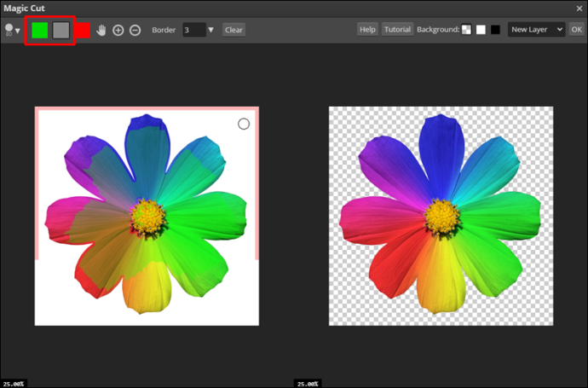Open the New Layer dropdown
This screenshot has height=388, width=588.
536,29
